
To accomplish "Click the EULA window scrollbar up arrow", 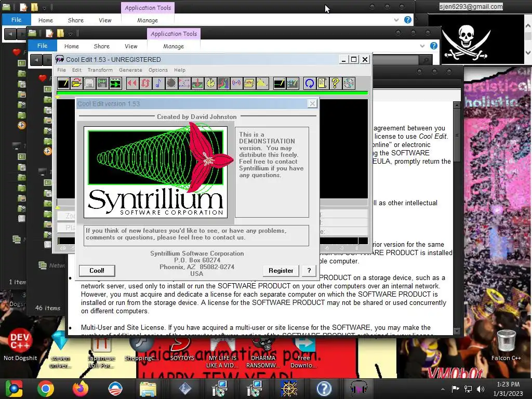I will tap(457, 105).
